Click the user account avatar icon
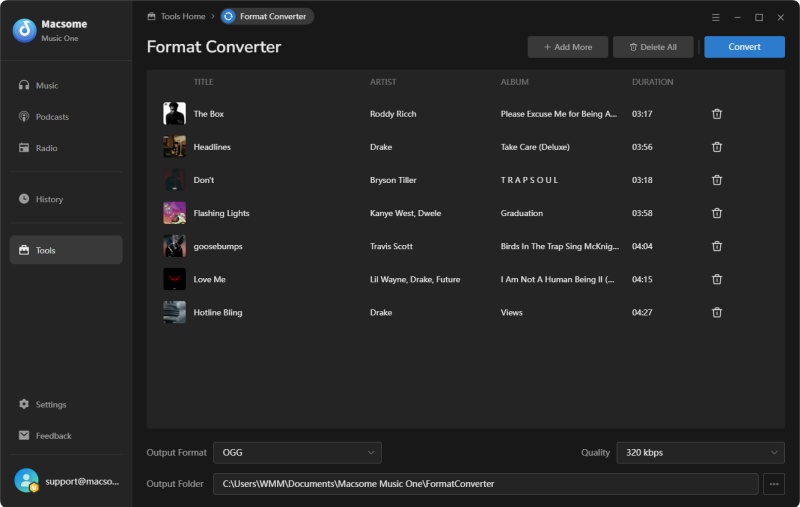Screen dimensions: 800x507 pos(27,480)
